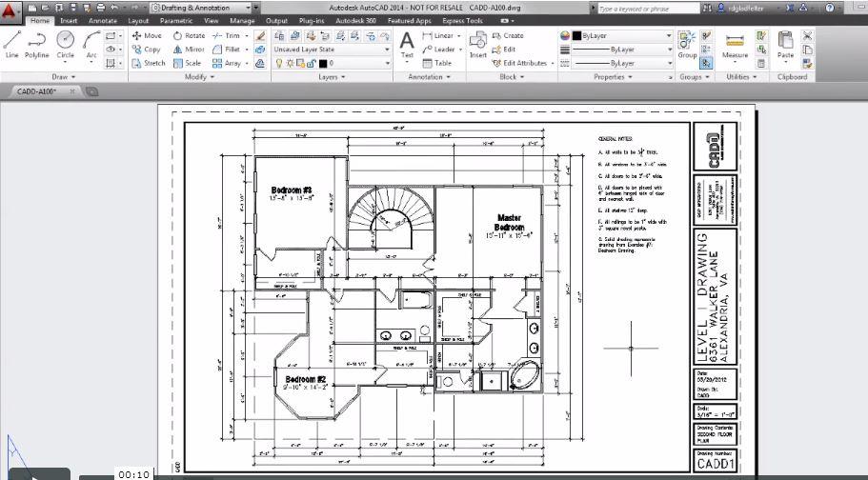Image resolution: width=868 pixels, height=480 pixels.
Task: Click the Edit Attributes tool
Action: click(519, 63)
